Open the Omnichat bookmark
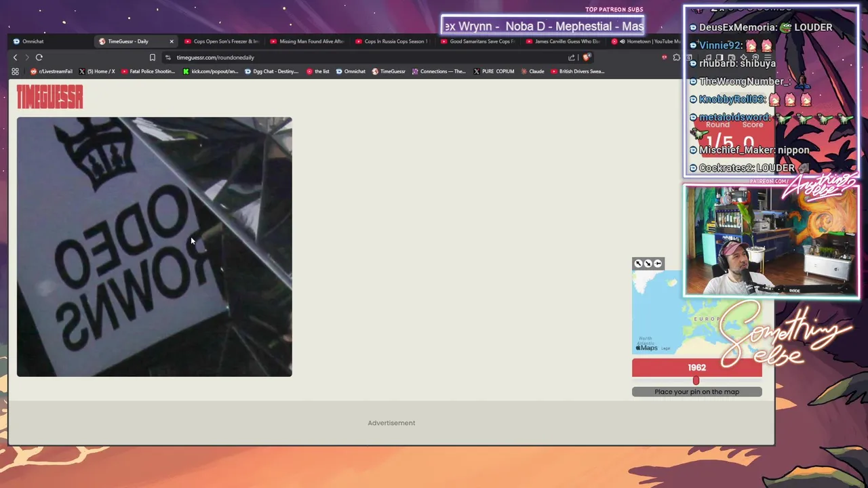Image resolution: width=868 pixels, height=488 pixels. [x=351, y=71]
